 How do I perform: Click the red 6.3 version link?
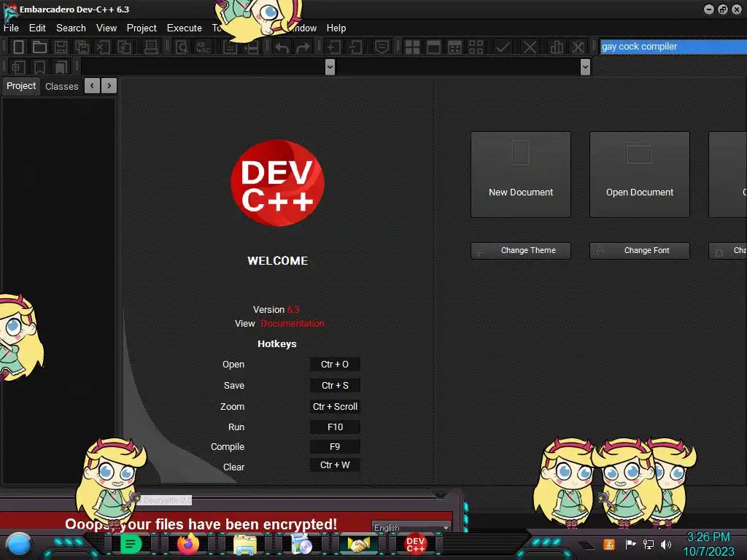(x=293, y=309)
